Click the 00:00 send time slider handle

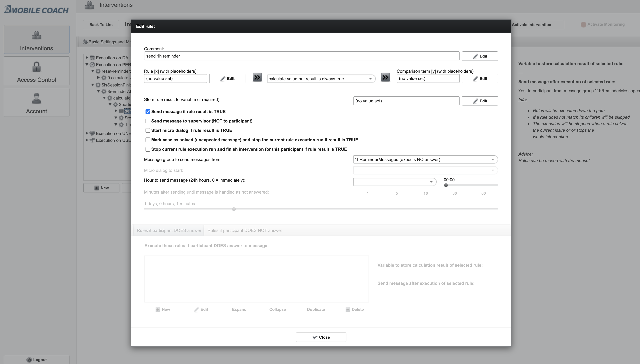coord(446,185)
